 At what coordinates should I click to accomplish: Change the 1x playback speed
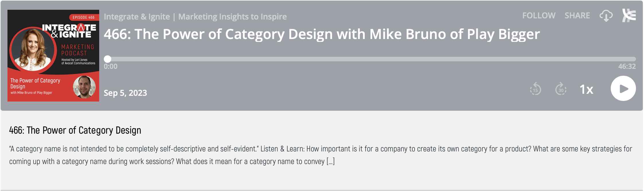(x=586, y=89)
